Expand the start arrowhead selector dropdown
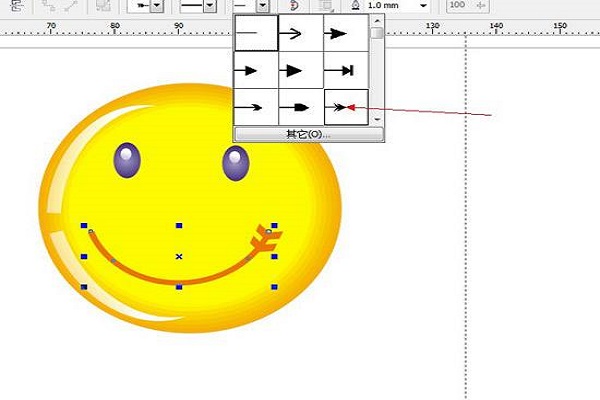Screen dimensions: 600x400 157,6
